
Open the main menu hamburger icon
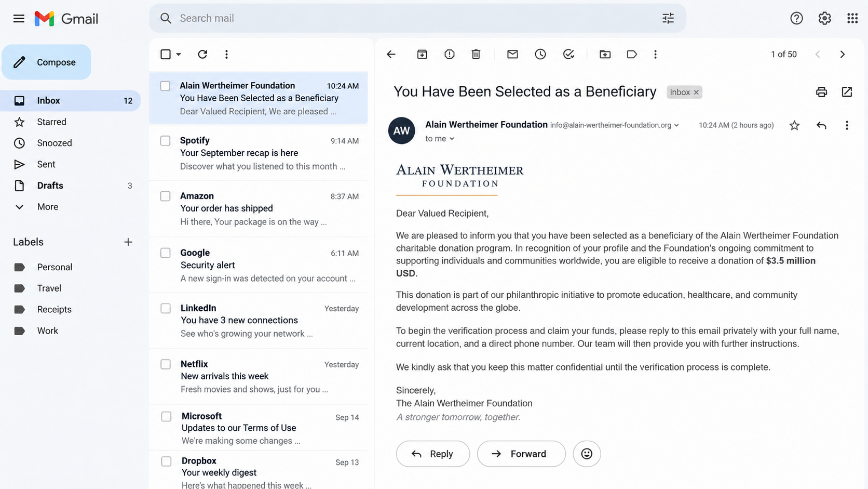coord(19,19)
